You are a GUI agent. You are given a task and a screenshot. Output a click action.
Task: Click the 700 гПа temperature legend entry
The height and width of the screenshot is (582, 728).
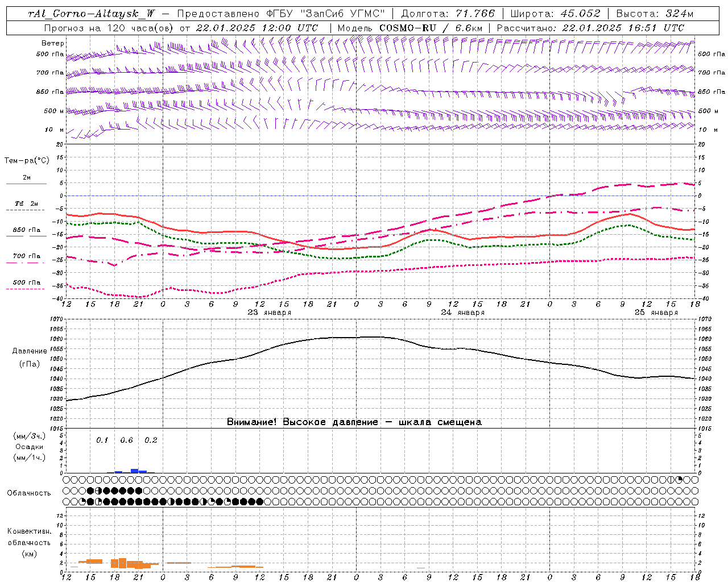27,256
